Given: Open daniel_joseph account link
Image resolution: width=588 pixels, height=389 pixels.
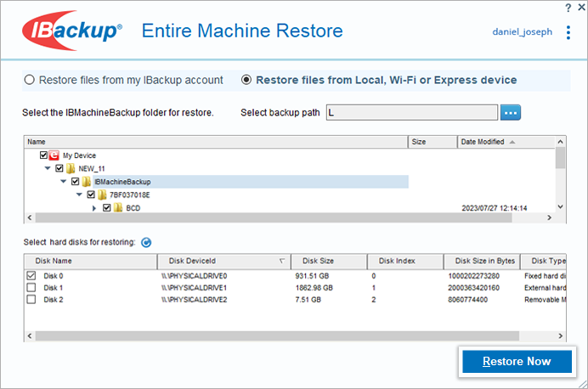Looking at the screenshot, I should click(x=522, y=32).
